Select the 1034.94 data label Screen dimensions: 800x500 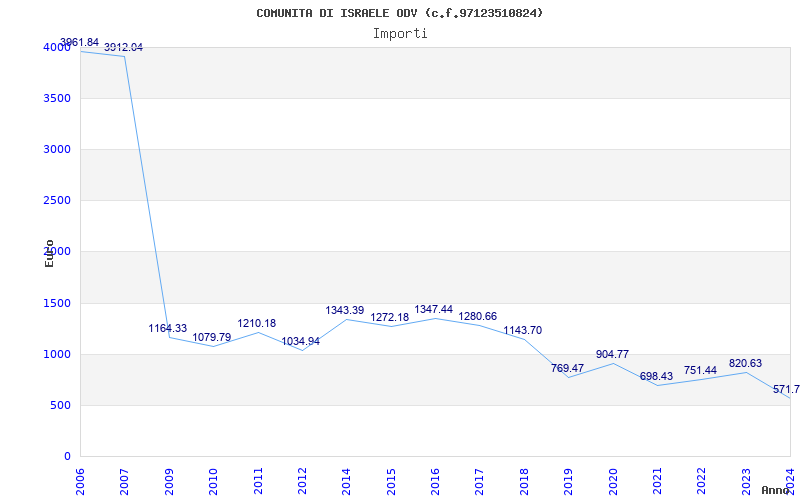(x=301, y=342)
